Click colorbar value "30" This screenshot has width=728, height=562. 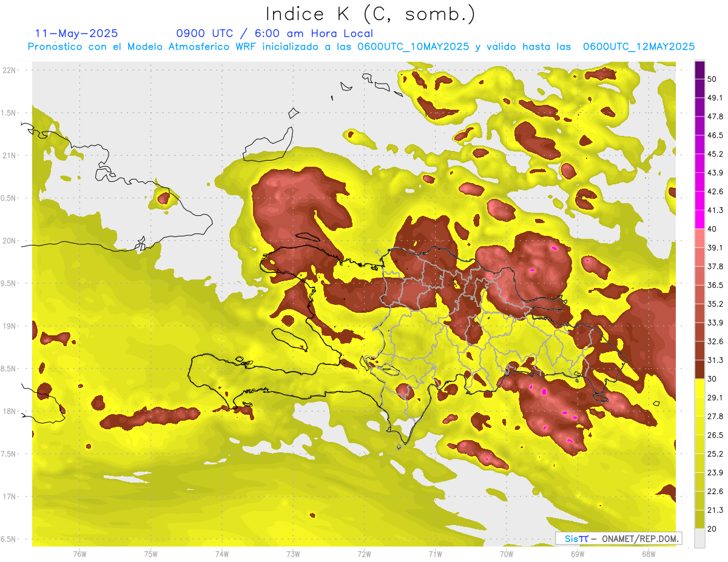coord(713,379)
